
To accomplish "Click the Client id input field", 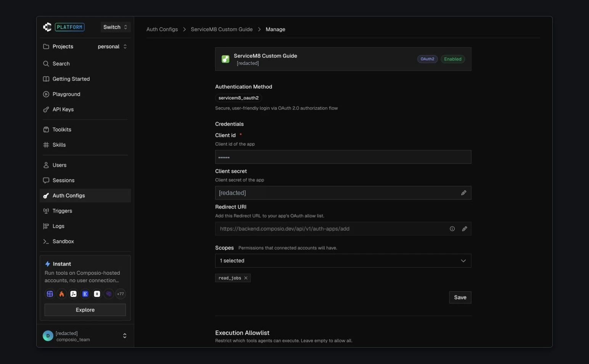I will click(343, 157).
